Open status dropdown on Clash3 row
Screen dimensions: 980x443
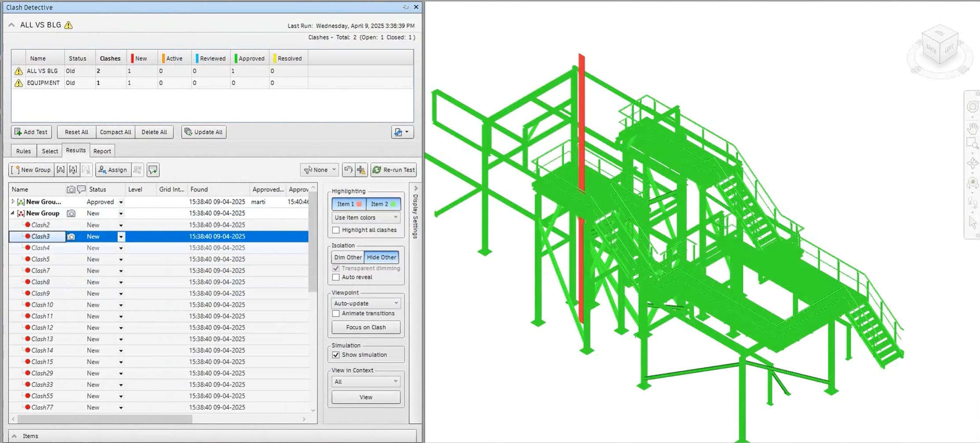tap(121, 237)
